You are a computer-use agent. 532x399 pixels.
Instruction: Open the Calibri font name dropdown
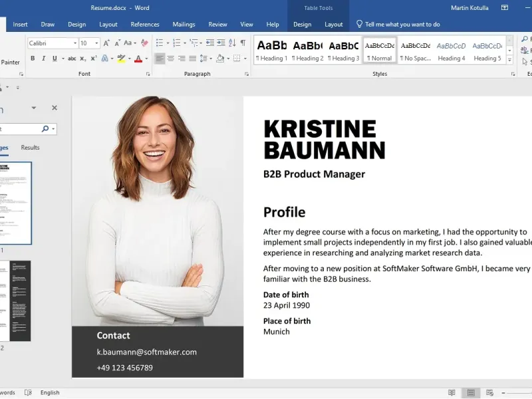point(74,43)
